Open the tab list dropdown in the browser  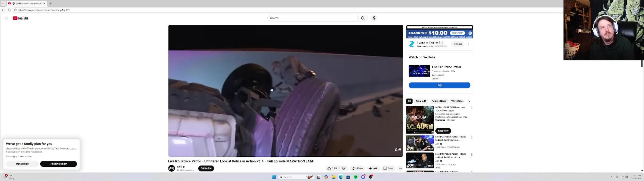[x=3, y=3]
